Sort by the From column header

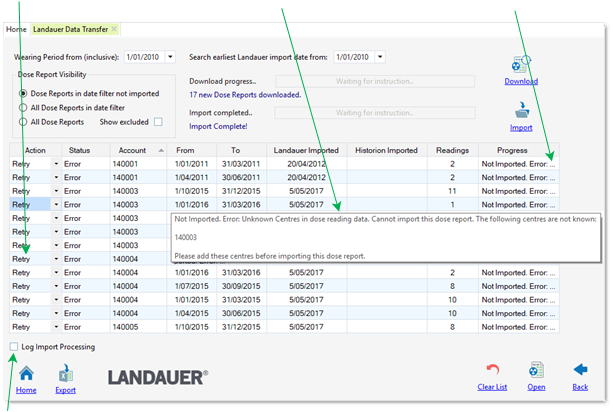coord(192,150)
